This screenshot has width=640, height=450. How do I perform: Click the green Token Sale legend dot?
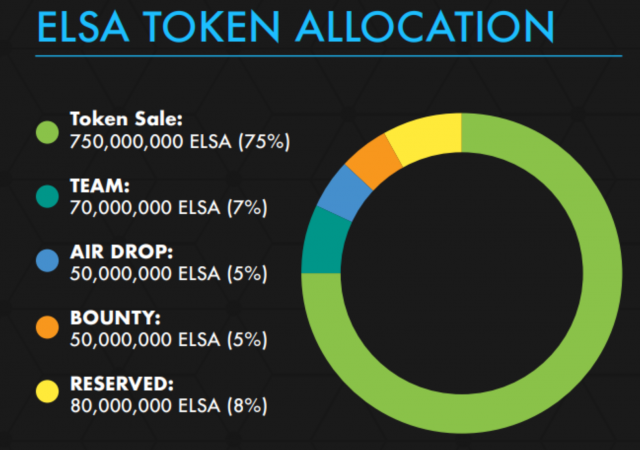pyautogui.click(x=47, y=132)
